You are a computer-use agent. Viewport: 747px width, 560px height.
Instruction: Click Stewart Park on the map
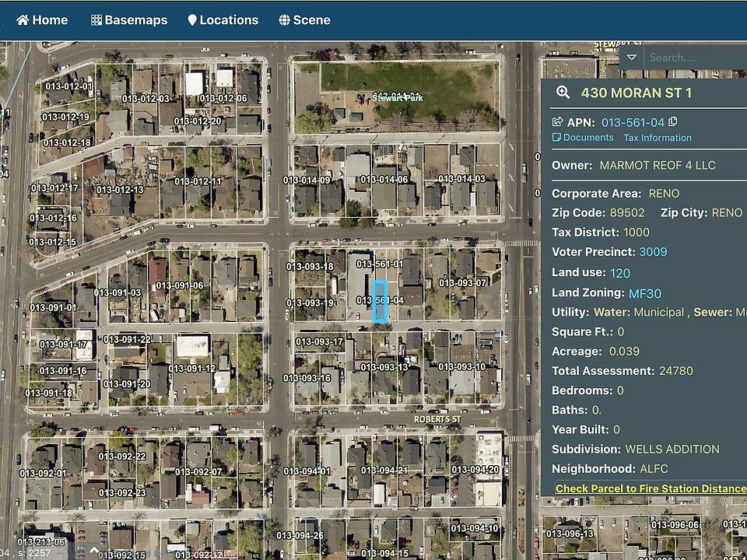[397, 97]
